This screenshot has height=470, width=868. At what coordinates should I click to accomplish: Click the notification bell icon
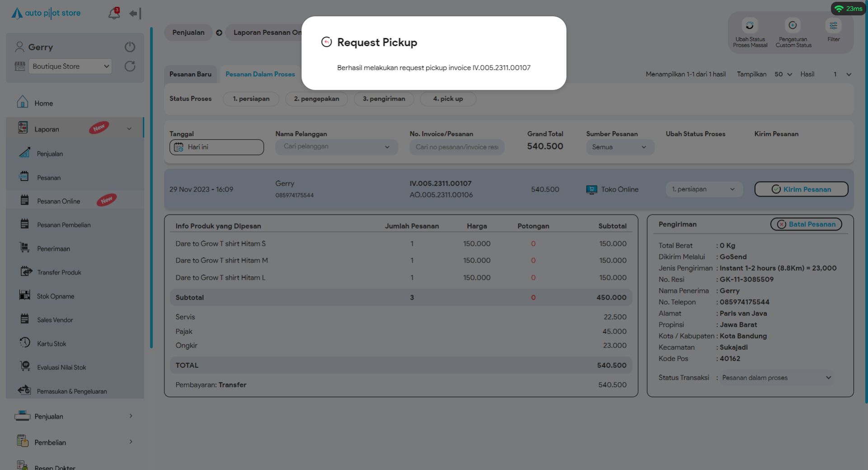coord(114,14)
